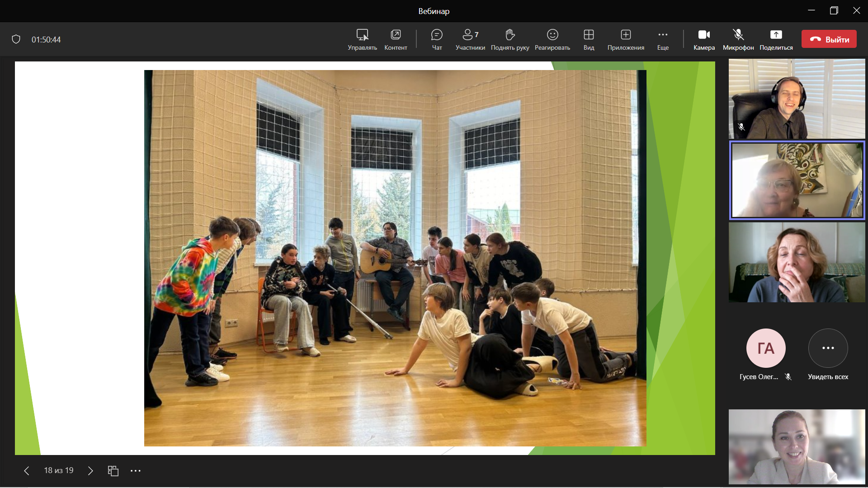Raise hand with Поднять руку

click(510, 39)
